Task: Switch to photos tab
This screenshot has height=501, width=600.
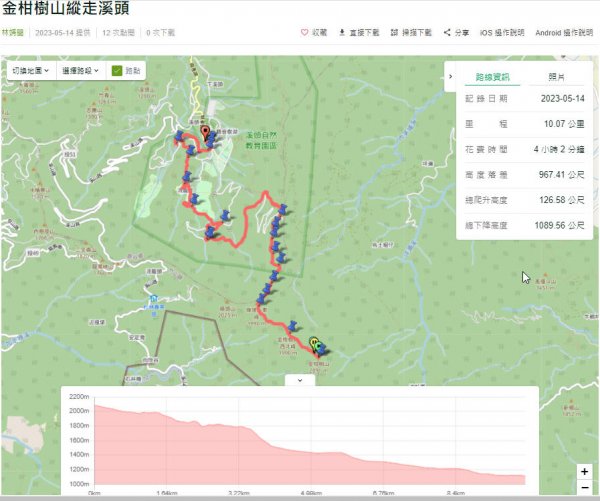Action: point(556,77)
